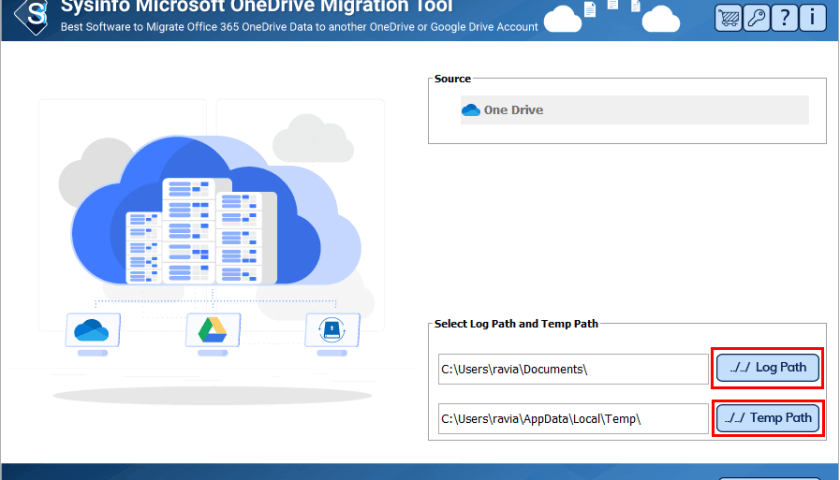Focus the temp path field with AppData\Local\Temp
This screenshot has height=480, width=840.
tap(573, 419)
